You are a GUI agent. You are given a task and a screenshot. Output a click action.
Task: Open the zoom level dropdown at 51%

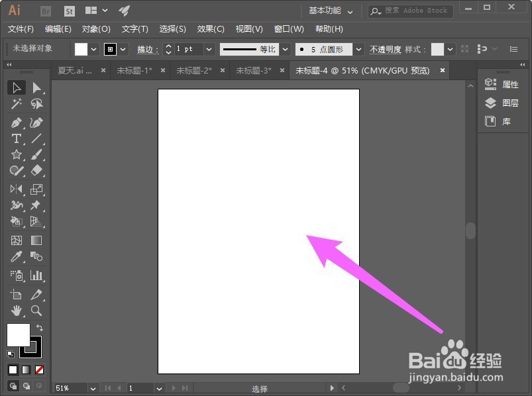pyautogui.click(x=93, y=388)
